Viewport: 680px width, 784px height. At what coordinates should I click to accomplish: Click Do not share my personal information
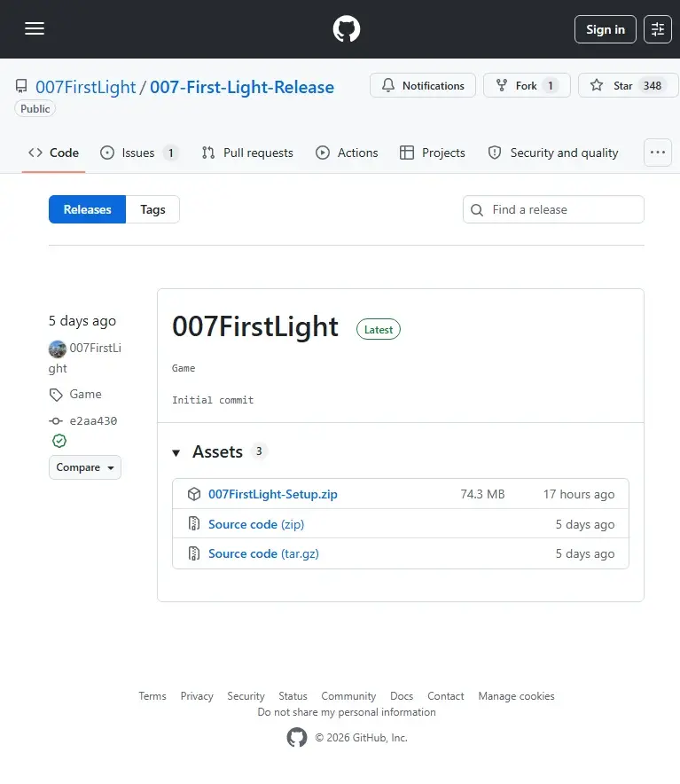point(347,712)
